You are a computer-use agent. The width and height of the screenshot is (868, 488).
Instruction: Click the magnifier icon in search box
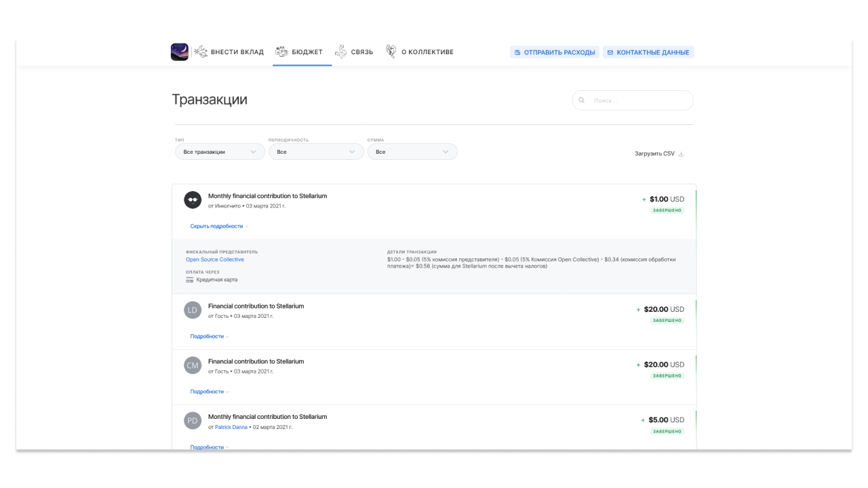tap(582, 101)
